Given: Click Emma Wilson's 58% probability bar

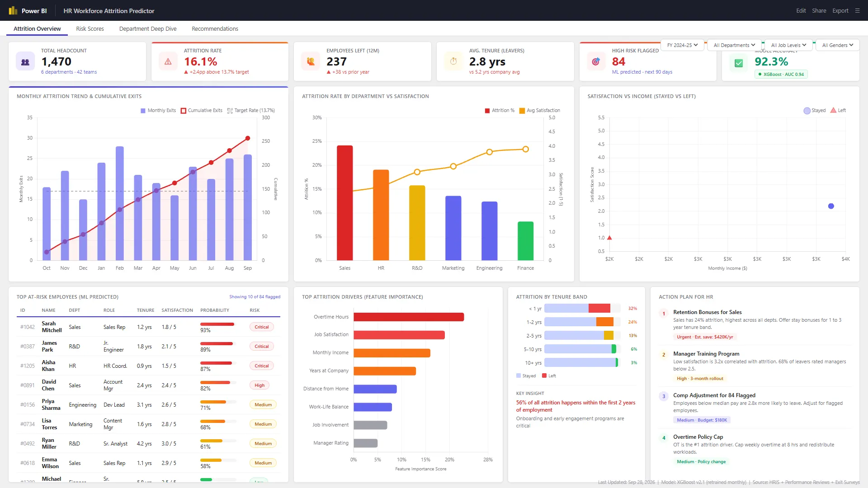Looking at the screenshot, I should [218, 460].
